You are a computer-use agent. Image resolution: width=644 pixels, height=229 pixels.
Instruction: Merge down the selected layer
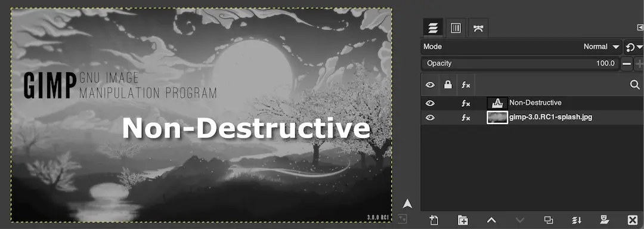coord(577,221)
